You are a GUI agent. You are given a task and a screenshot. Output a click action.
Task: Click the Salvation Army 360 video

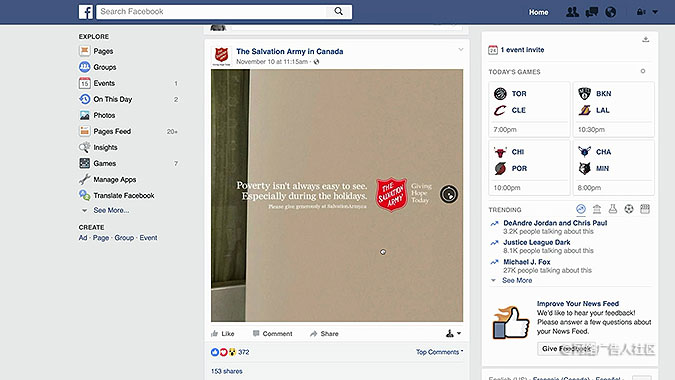337,195
